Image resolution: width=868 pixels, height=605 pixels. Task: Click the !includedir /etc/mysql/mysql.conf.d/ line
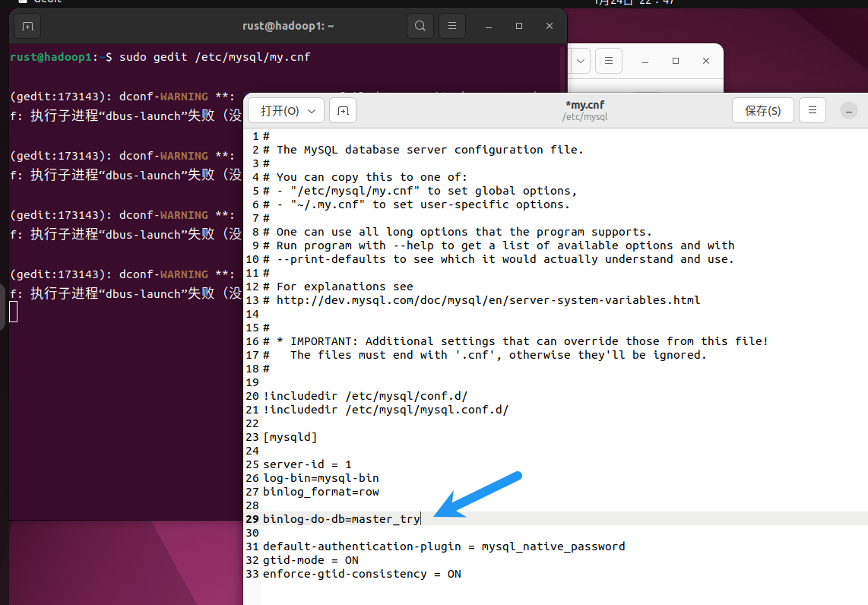[386, 410]
